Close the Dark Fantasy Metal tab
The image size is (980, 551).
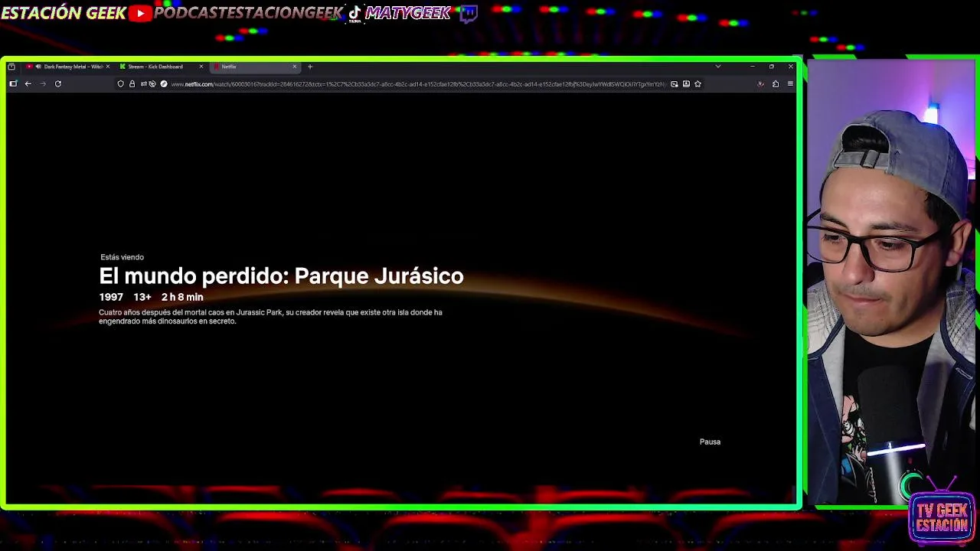pyautogui.click(x=108, y=67)
